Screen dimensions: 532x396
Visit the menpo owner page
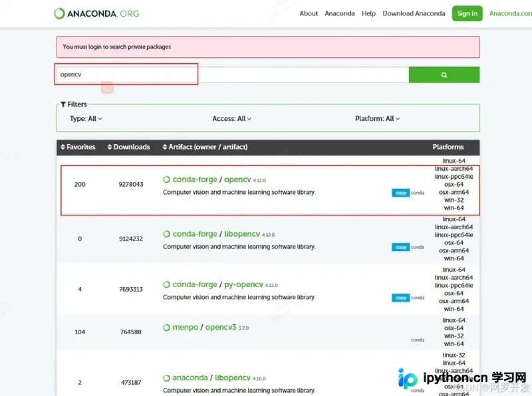point(186,327)
